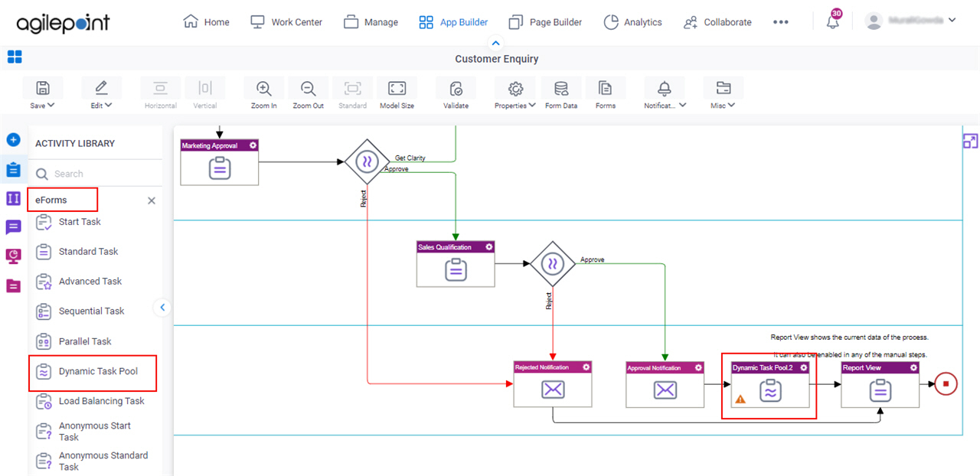This screenshot has height=476, width=980.
Task: Expand the Edit dropdown arrow
Action: click(x=109, y=106)
